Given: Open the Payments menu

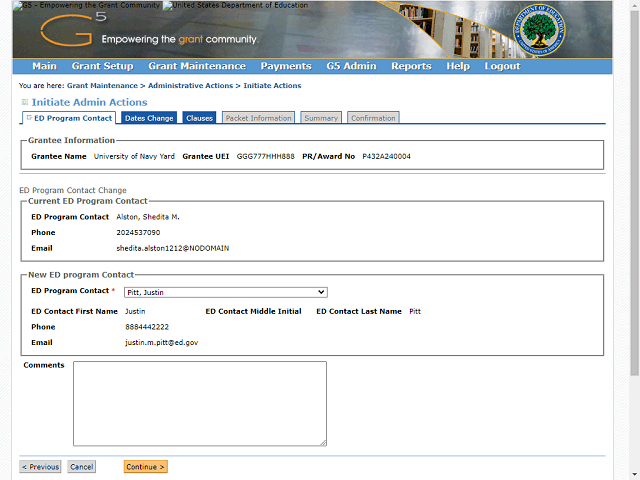Looking at the screenshot, I should coord(286,66).
